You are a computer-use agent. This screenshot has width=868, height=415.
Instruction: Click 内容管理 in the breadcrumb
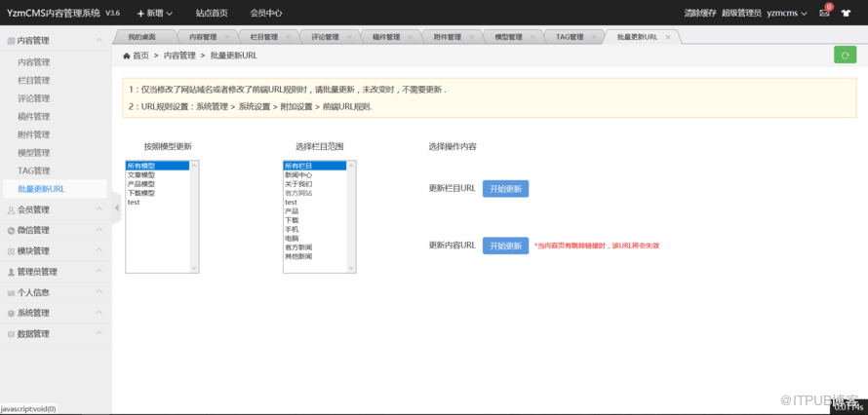coord(179,56)
